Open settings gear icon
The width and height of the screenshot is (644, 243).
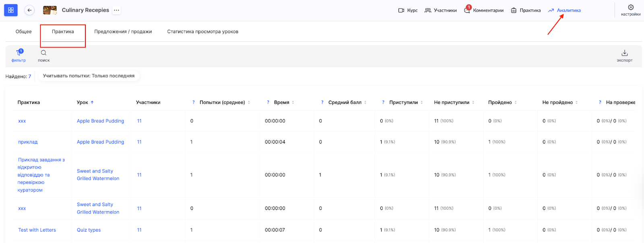tap(631, 7)
